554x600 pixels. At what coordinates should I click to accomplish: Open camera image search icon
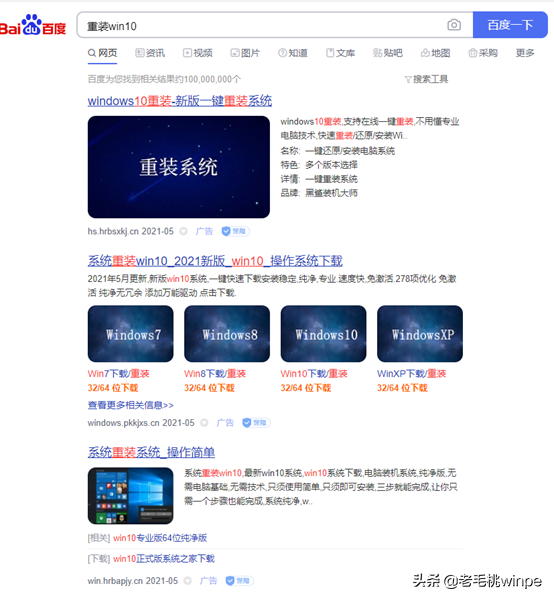[x=454, y=25]
